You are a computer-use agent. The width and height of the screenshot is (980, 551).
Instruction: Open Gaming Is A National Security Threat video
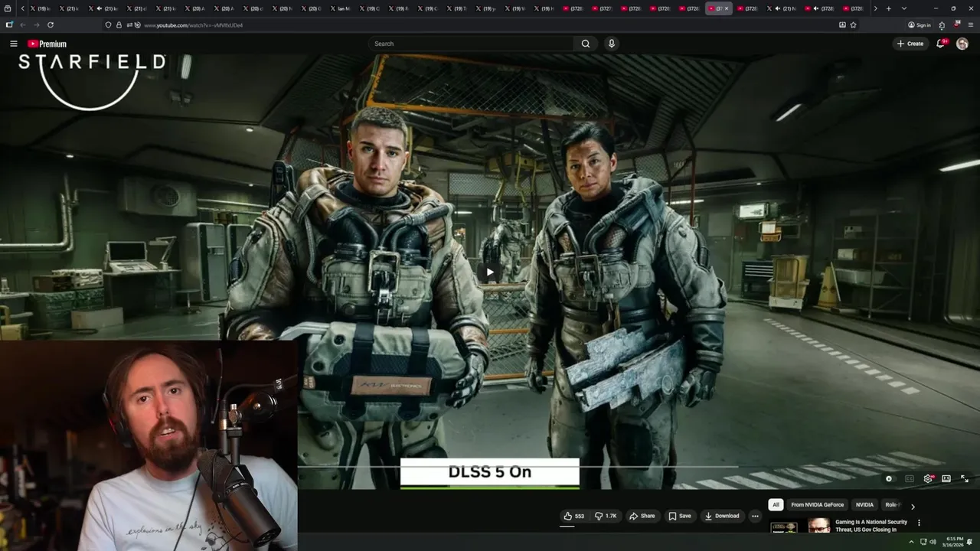(871, 526)
